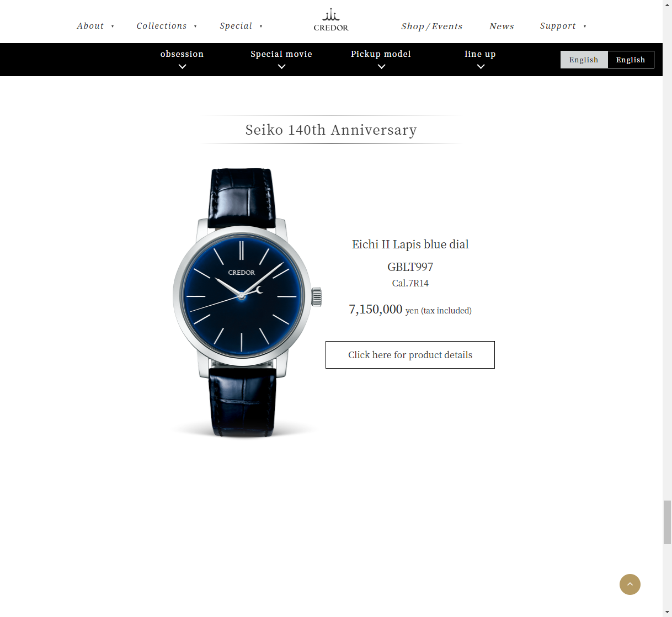The image size is (672, 617).
Task: Click the gold back-to-top arrow button
Action: (x=630, y=584)
